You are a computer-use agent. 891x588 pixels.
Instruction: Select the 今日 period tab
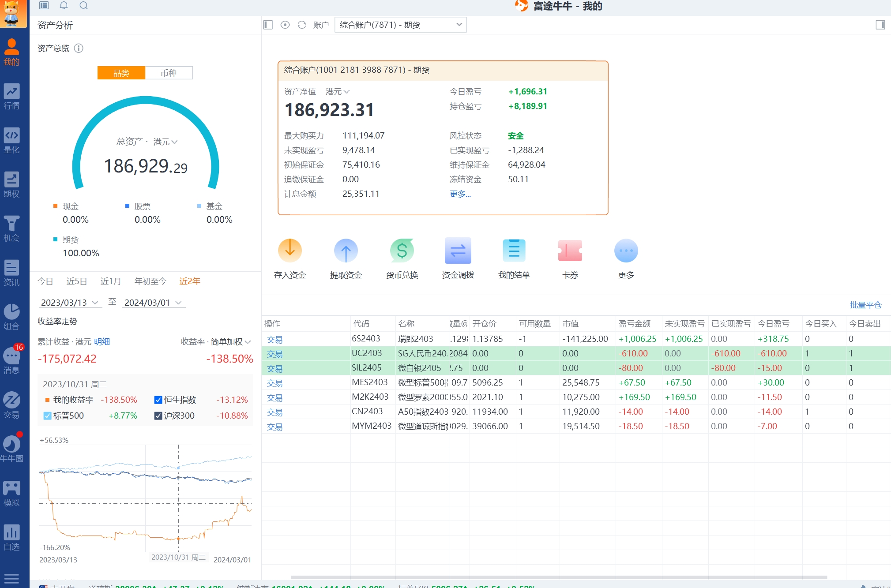(45, 281)
